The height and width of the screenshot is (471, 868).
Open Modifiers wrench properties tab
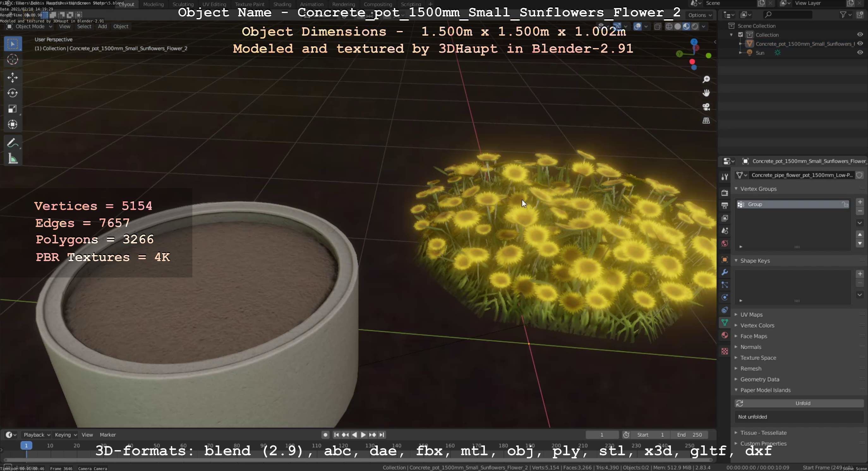(725, 272)
